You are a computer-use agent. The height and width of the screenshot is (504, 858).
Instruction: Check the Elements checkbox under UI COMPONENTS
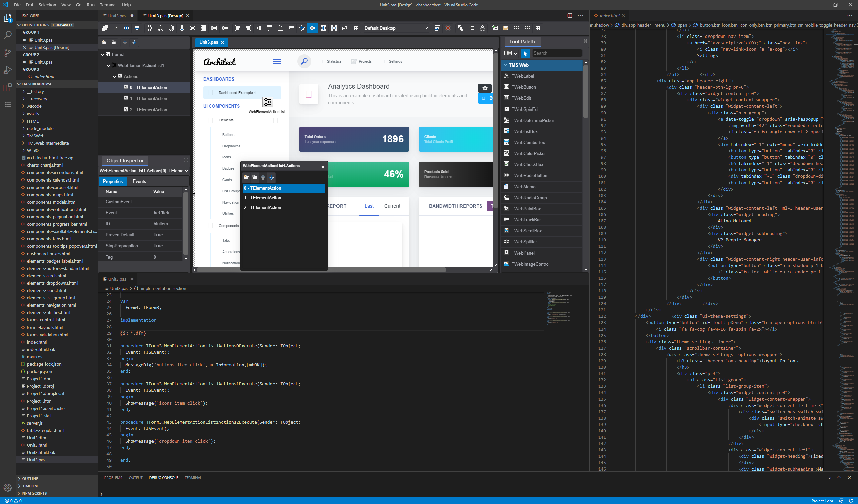coord(211,120)
